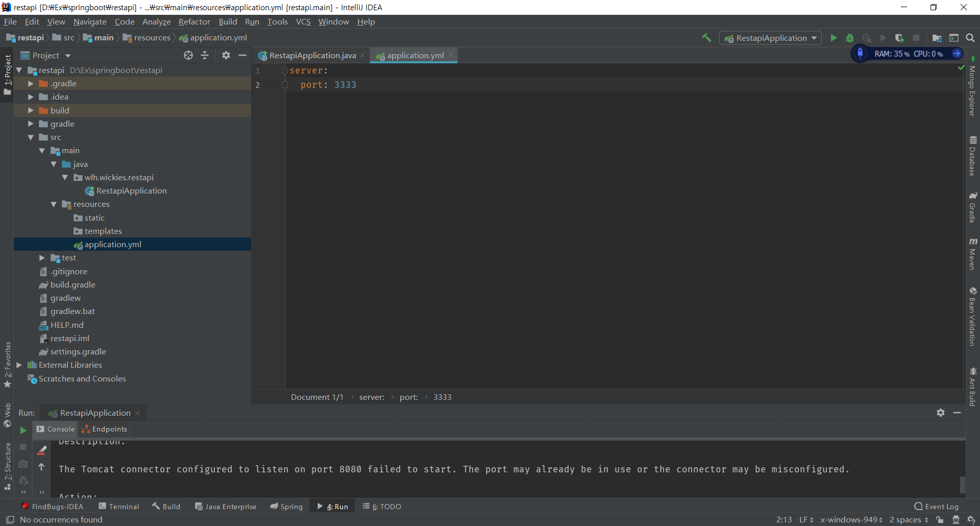Open Gradle side panel
Screen dimensions: 980x526
[973, 207]
